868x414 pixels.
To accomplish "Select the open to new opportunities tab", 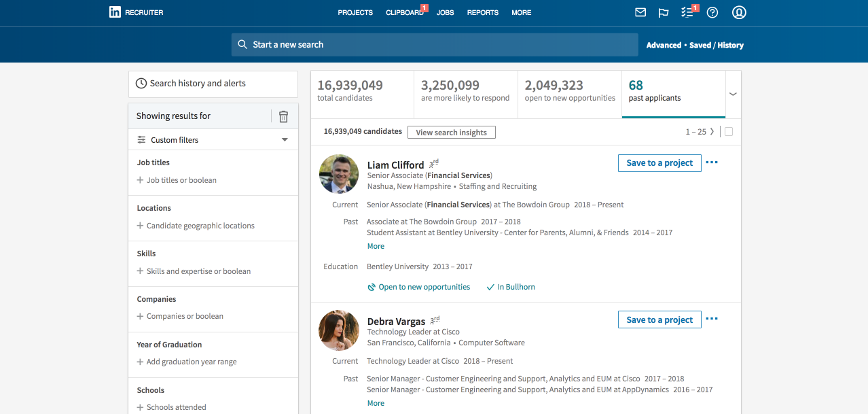I will (x=570, y=94).
